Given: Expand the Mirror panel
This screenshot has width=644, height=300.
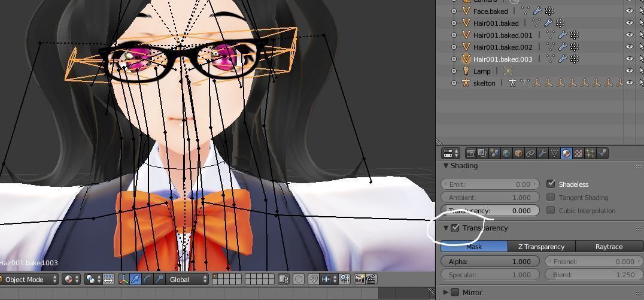Looking at the screenshot, I should point(446,292).
